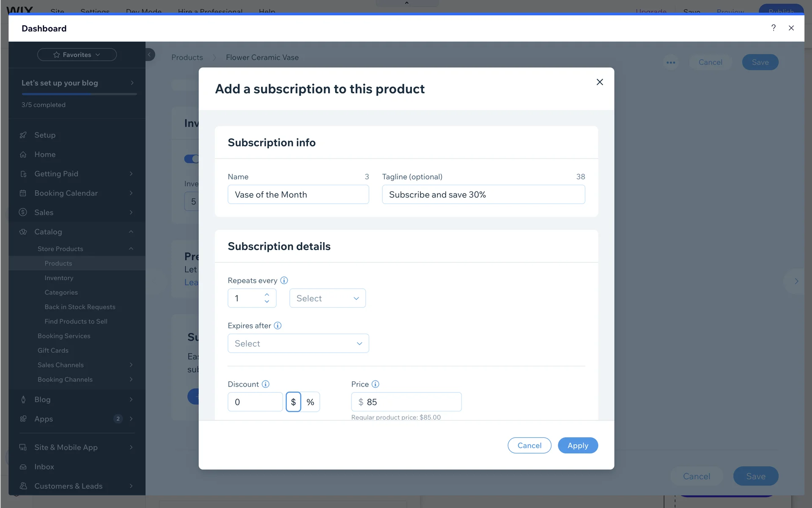812x508 pixels.
Task: Click the Inbox icon in sidebar
Action: pos(23,467)
